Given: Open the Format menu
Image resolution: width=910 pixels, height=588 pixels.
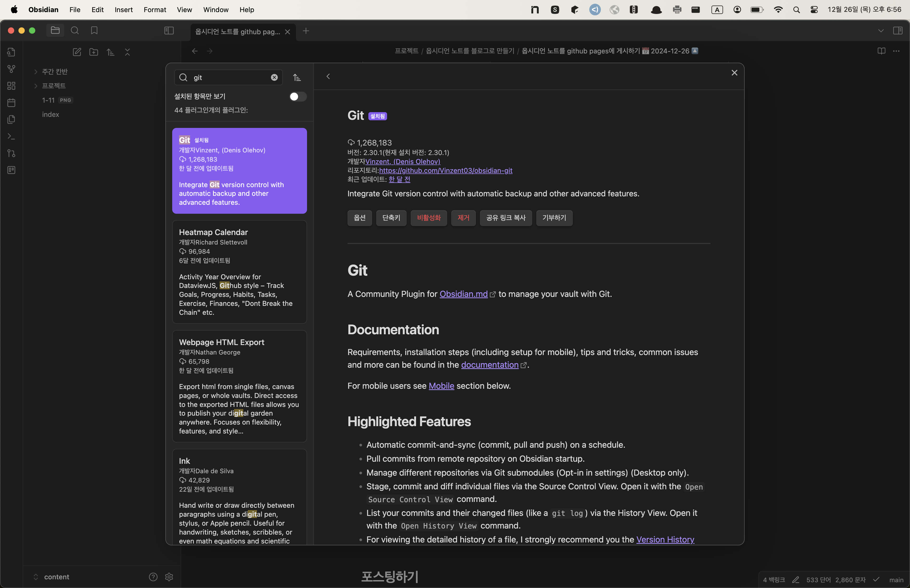Looking at the screenshot, I should [155, 9].
